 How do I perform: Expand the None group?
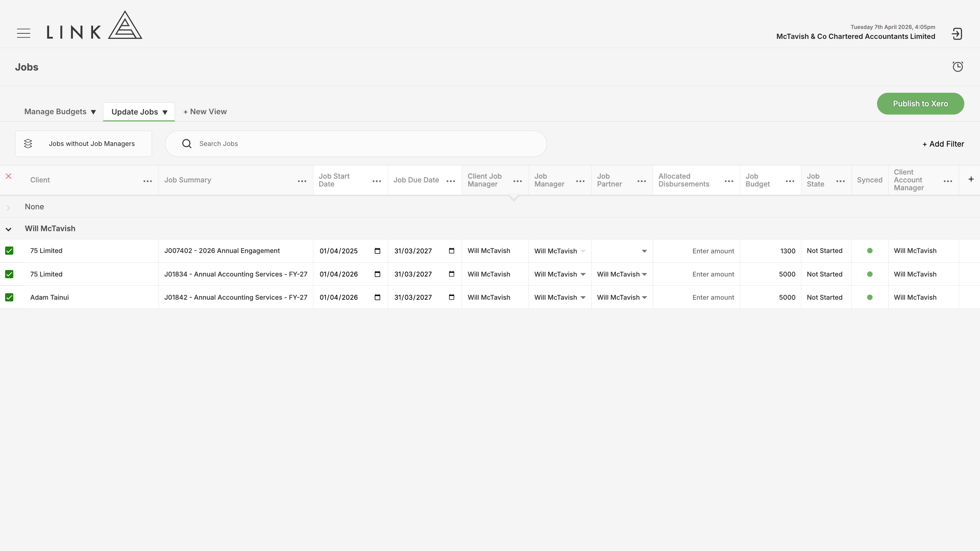(x=9, y=208)
